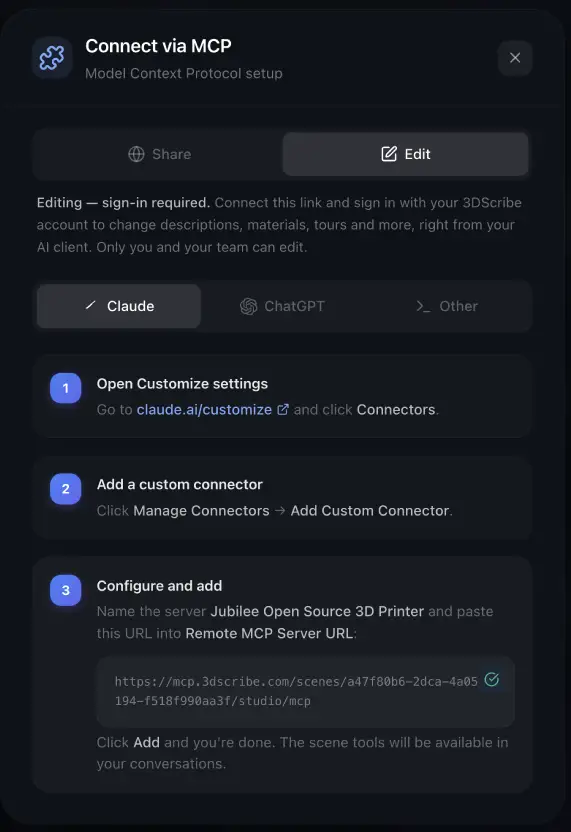
Task: Select the Edit tab
Action: pos(405,154)
